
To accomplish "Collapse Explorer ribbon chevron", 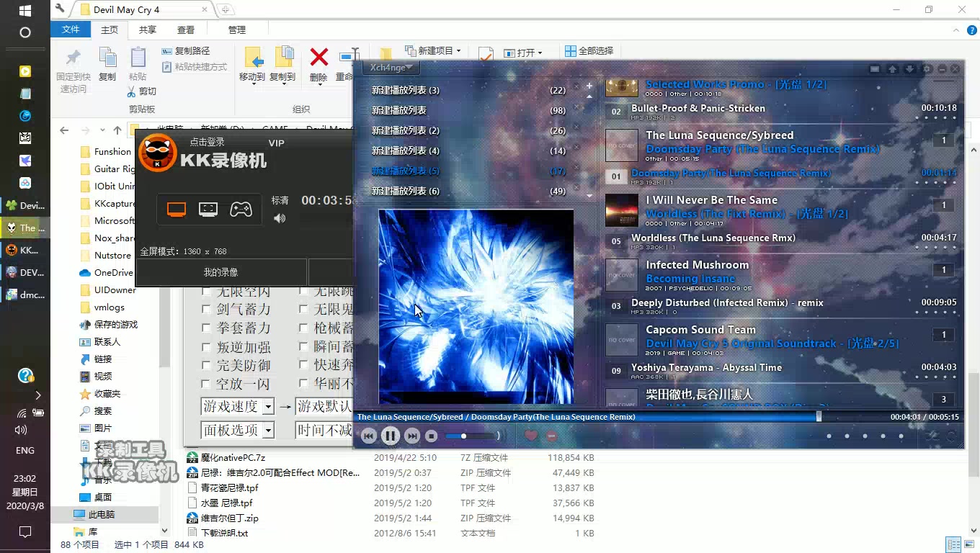I will (x=955, y=30).
